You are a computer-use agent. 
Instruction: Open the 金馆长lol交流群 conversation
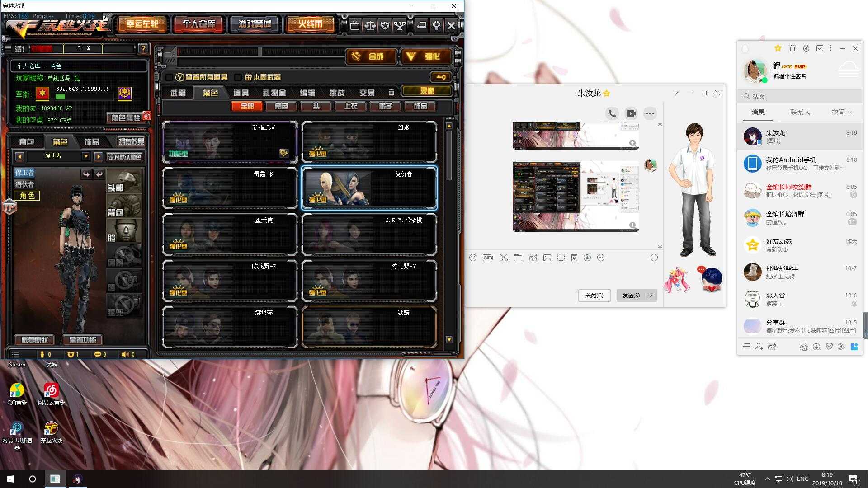click(x=800, y=191)
